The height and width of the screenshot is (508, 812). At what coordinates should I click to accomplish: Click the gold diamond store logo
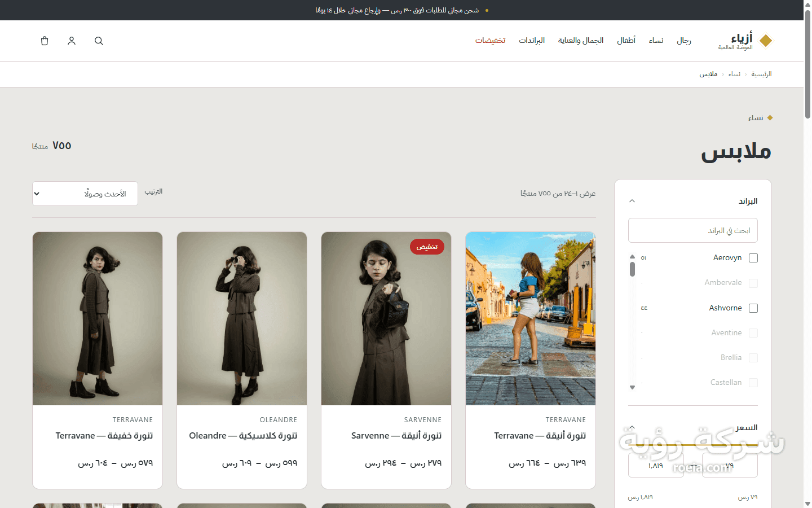[x=766, y=41]
